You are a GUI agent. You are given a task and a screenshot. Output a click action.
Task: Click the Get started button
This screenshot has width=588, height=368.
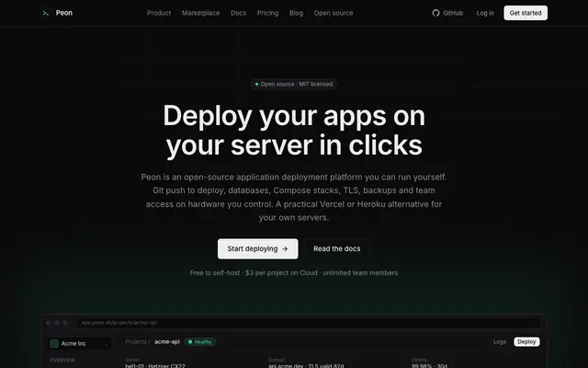(x=526, y=13)
